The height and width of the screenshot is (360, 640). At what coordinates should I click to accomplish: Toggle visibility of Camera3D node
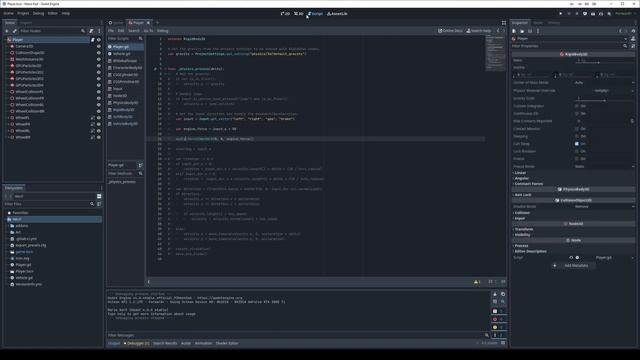98,46
